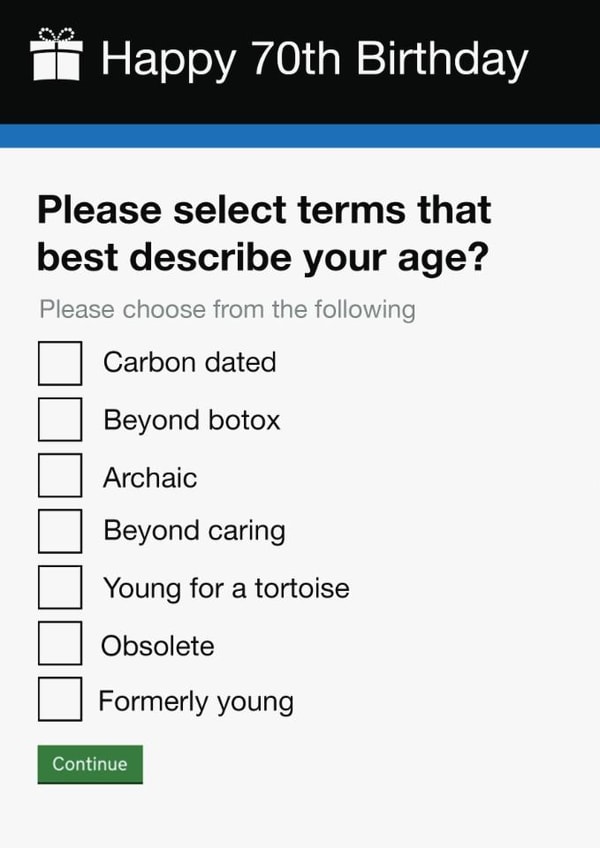This screenshot has height=848, width=600.
Task: Click the Happy 70th Birthday title
Action: click(315, 58)
